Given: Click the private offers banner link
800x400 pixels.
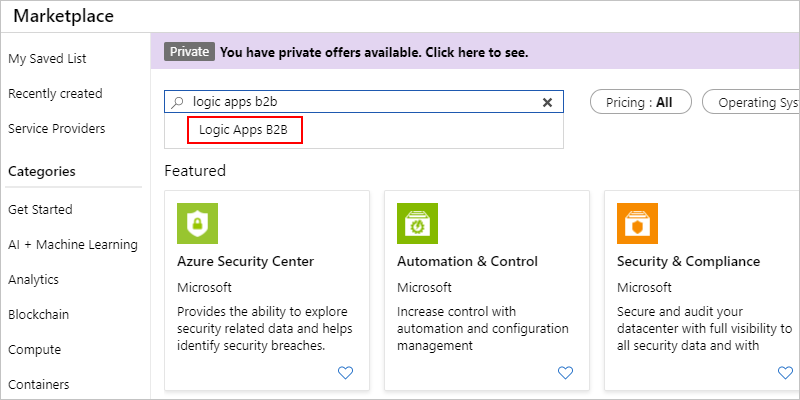Looking at the screenshot, I should (373, 52).
